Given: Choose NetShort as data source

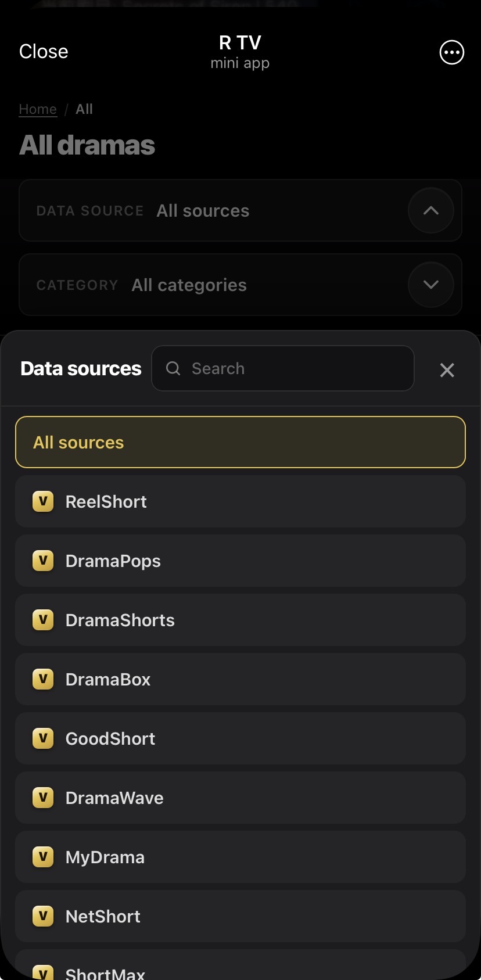Looking at the screenshot, I should [x=240, y=916].
